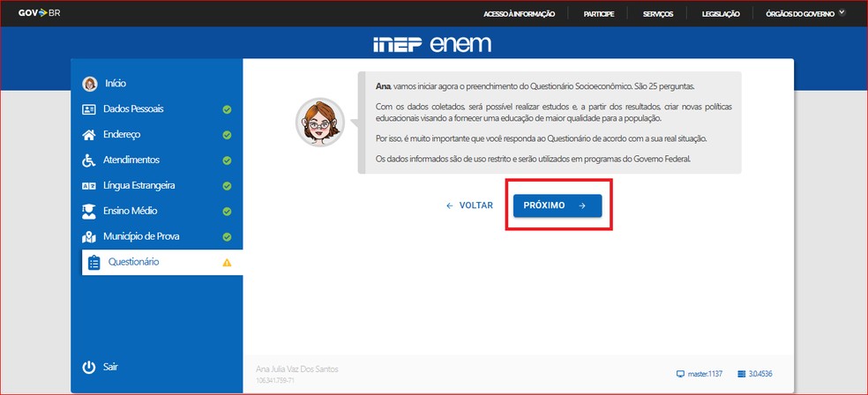Click the server icon next to 3.0.4536
868x395 pixels.
point(742,374)
